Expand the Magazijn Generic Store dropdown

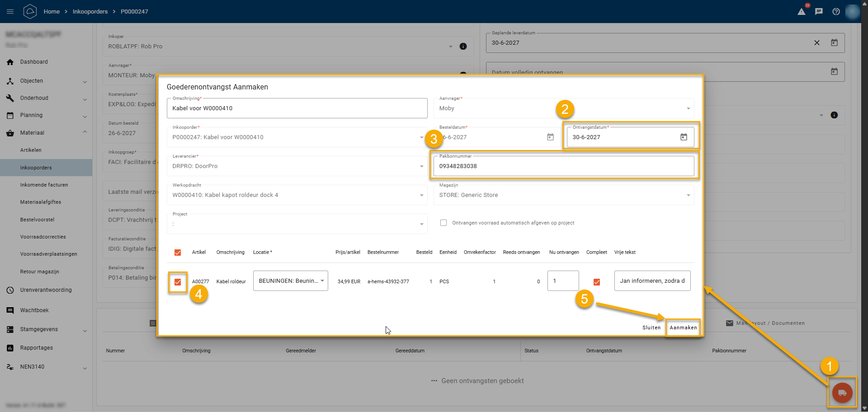pyautogui.click(x=688, y=195)
